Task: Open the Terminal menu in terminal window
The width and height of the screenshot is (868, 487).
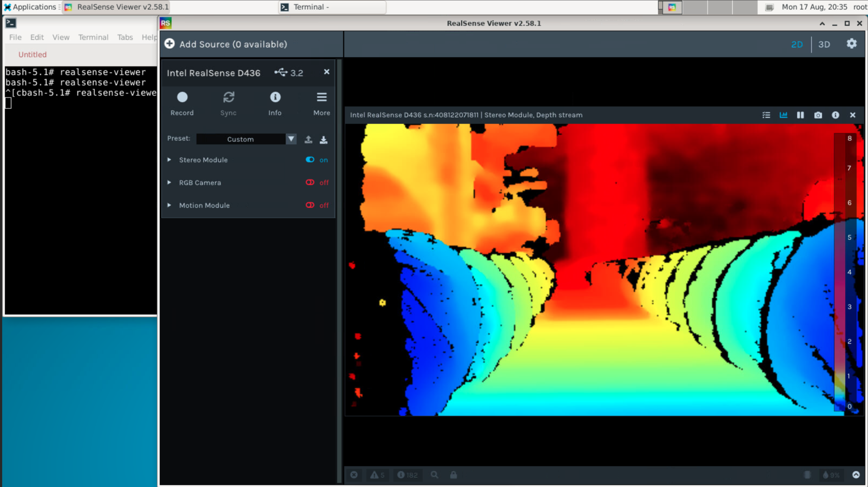Action: click(x=93, y=37)
